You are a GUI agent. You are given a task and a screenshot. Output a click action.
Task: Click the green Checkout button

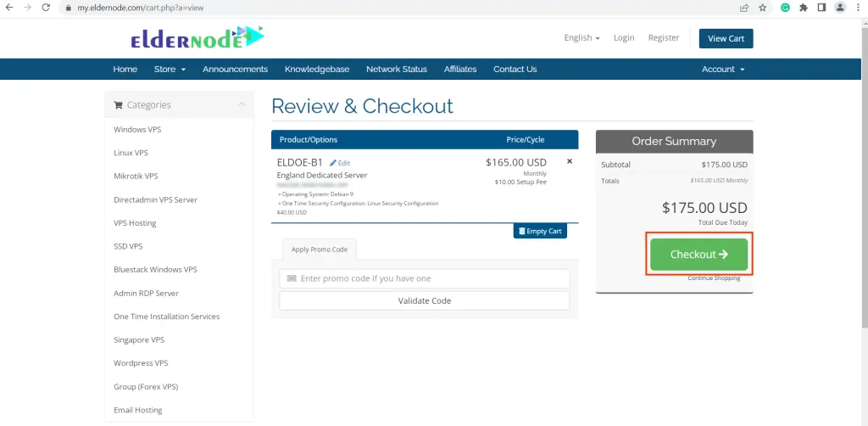[698, 255]
